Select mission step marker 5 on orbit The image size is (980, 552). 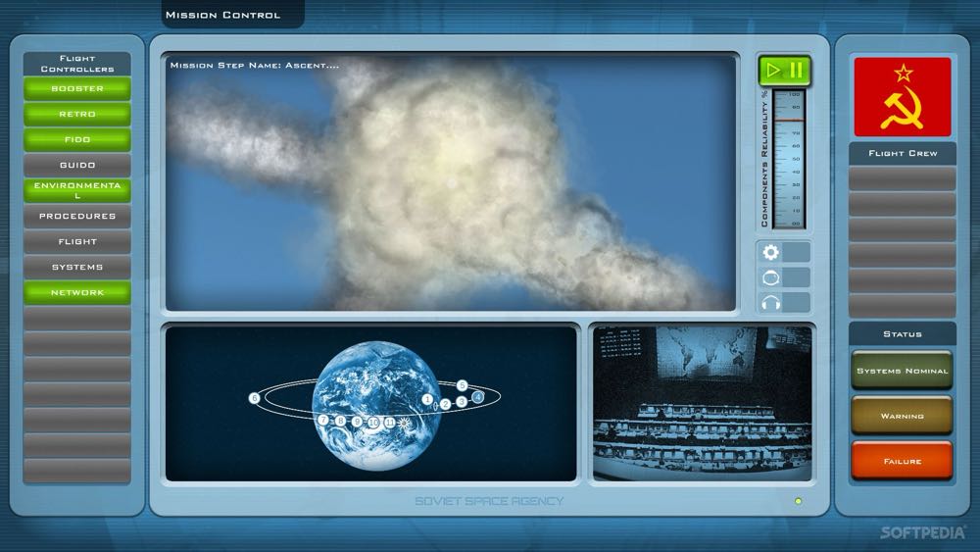pos(462,385)
